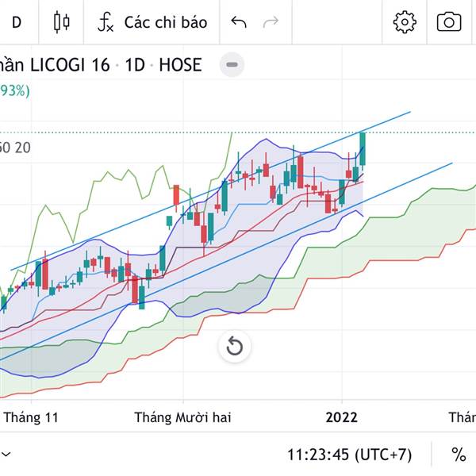Reset the chart view with the circular arrow
This screenshot has width=476, height=476.
pyautogui.click(x=234, y=346)
